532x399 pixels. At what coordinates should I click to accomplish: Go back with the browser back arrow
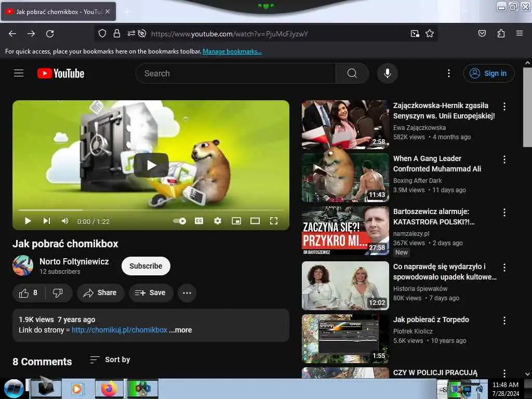[x=12, y=34]
